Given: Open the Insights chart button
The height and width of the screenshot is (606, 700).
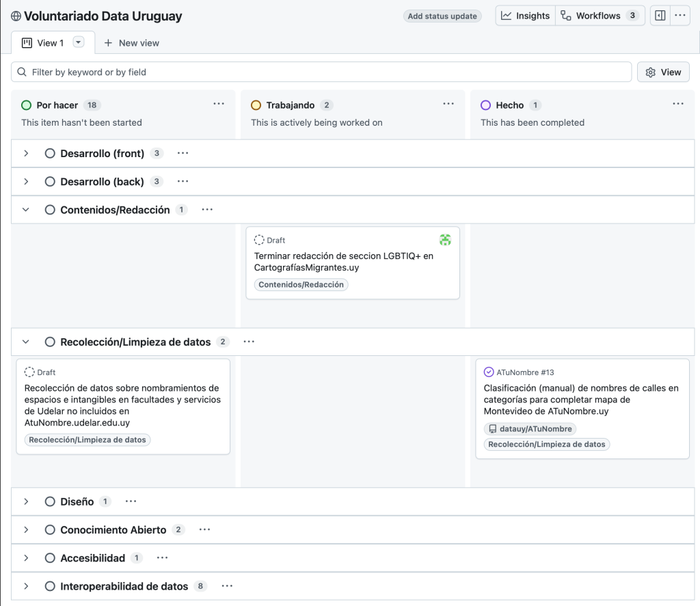Looking at the screenshot, I should pyautogui.click(x=525, y=16).
